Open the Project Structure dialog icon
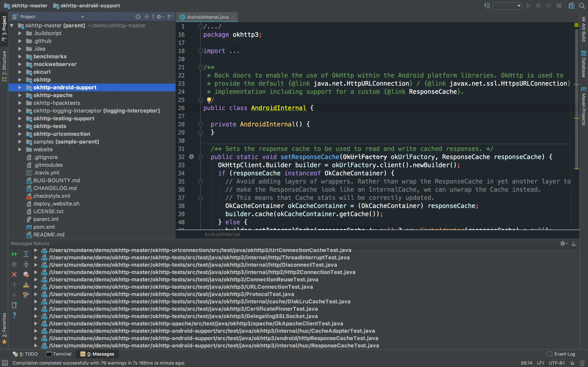 (x=571, y=6)
